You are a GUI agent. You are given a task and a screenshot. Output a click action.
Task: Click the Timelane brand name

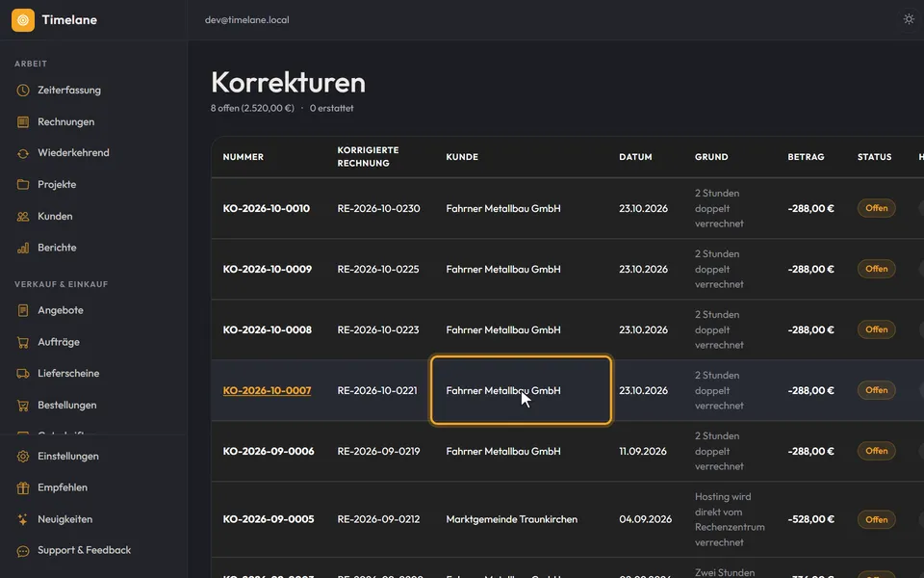[69, 20]
